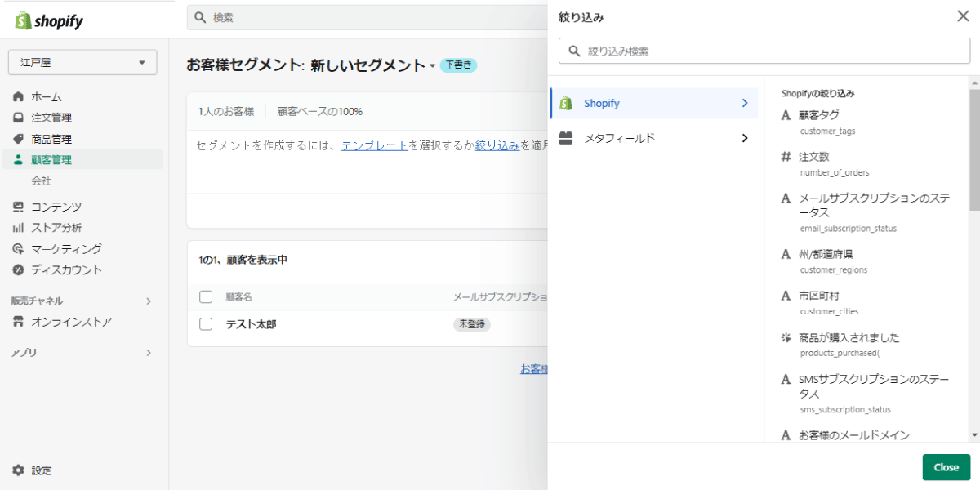Select the sms_subscription_status filter label
Viewport: 980px width, 490px height.
pyautogui.click(x=845, y=409)
